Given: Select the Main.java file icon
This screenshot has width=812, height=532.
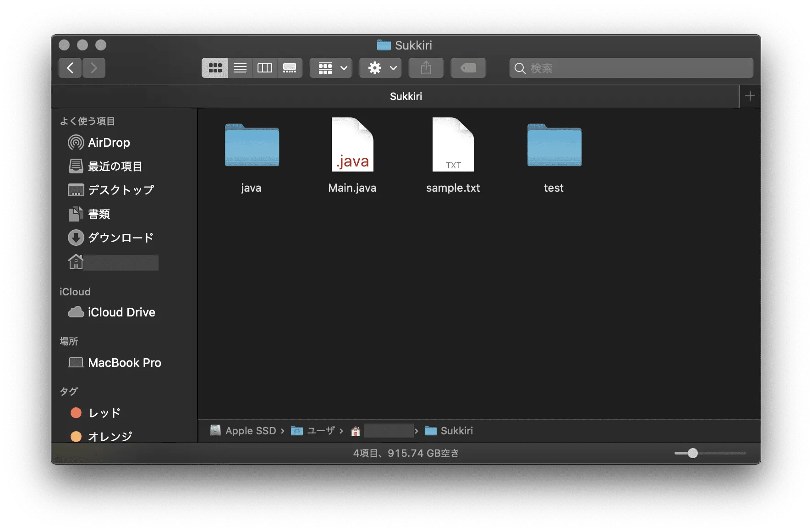Looking at the screenshot, I should [x=352, y=145].
